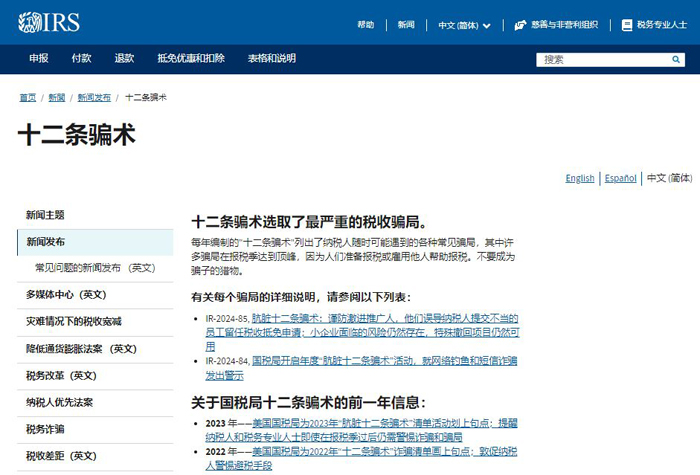700x475 pixels.
Task: Open the 申报 menu
Action: (39, 58)
